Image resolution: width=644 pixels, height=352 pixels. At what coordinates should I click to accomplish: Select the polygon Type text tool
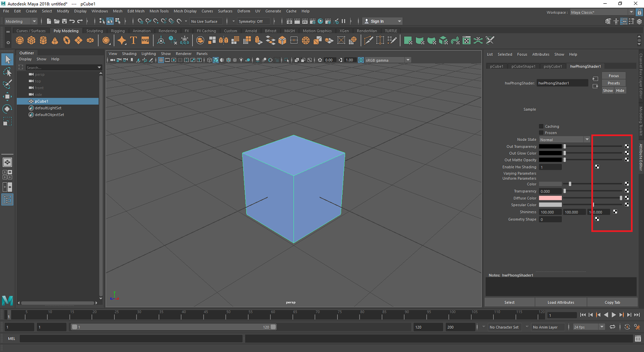[133, 40]
